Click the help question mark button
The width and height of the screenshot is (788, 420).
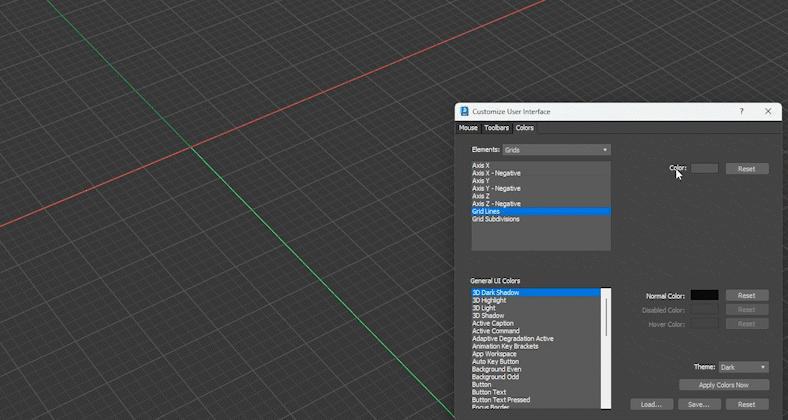click(741, 111)
